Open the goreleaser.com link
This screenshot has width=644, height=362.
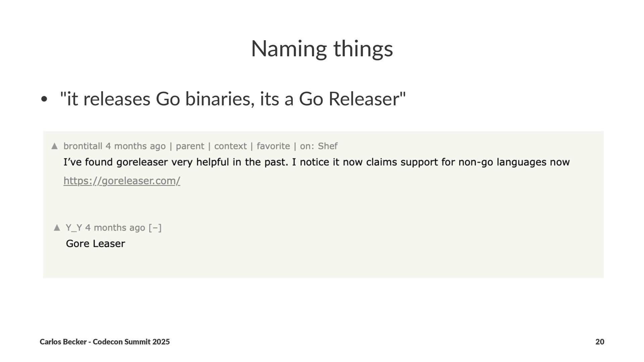pos(122,181)
